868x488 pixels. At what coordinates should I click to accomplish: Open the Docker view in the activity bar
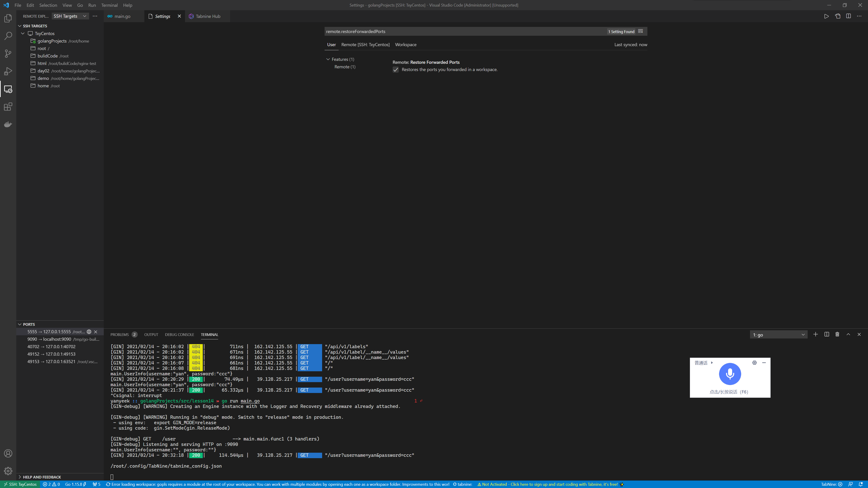pos(8,124)
